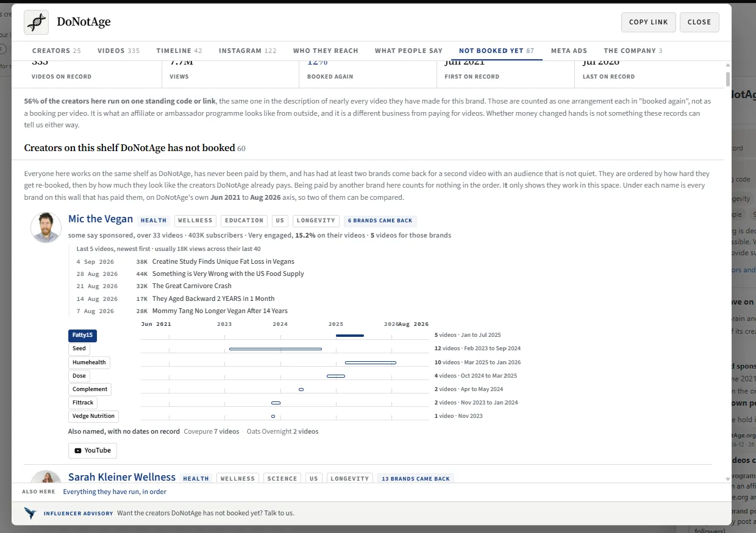Click the Seed timeline bar
The height and width of the screenshot is (533, 756).
click(276, 349)
